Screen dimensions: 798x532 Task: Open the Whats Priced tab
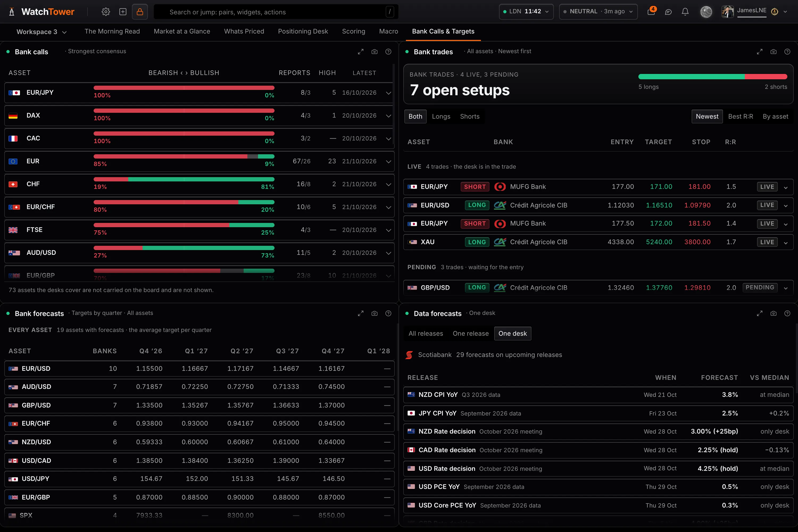pos(244,32)
